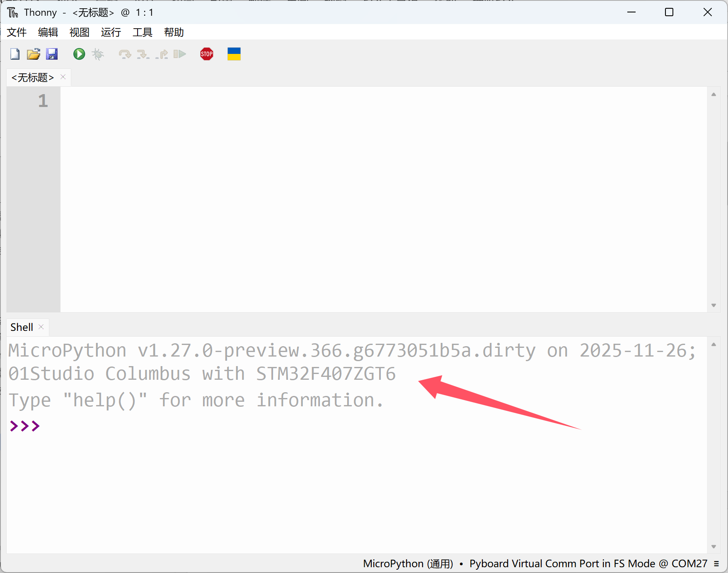Close the <无标题> editor tab
Screen dimensions: 728x573
63,77
